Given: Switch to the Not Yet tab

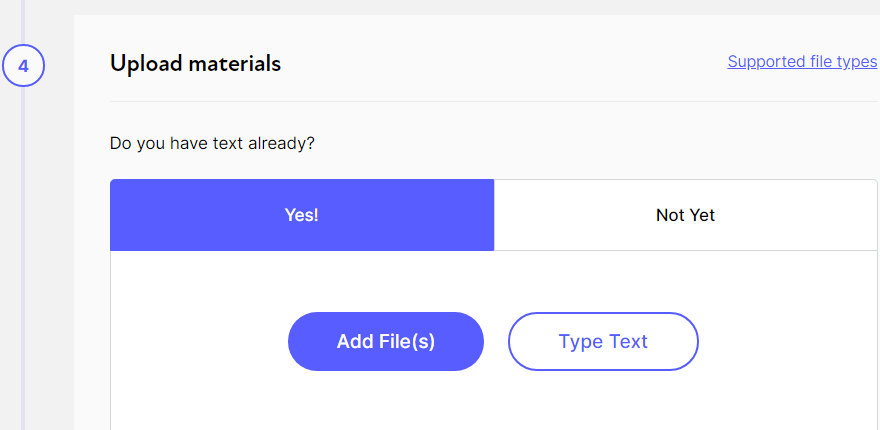Looking at the screenshot, I should pyautogui.click(x=685, y=215).
